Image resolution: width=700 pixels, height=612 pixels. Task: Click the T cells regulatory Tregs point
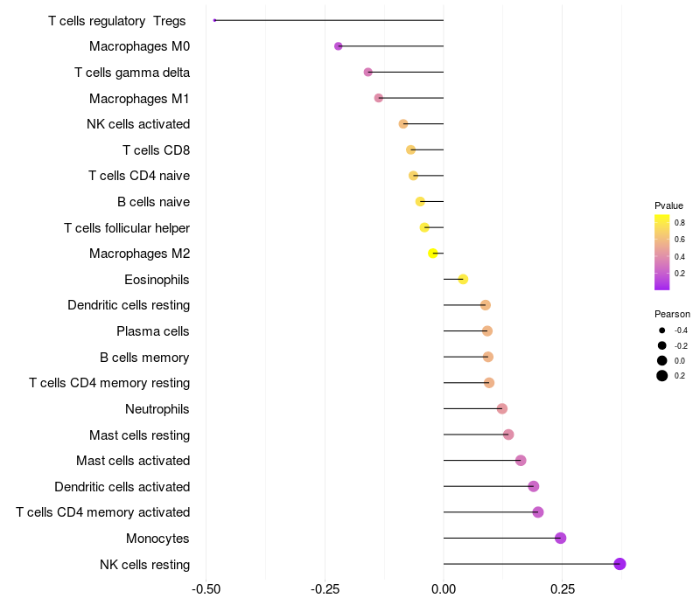point(214,20)
